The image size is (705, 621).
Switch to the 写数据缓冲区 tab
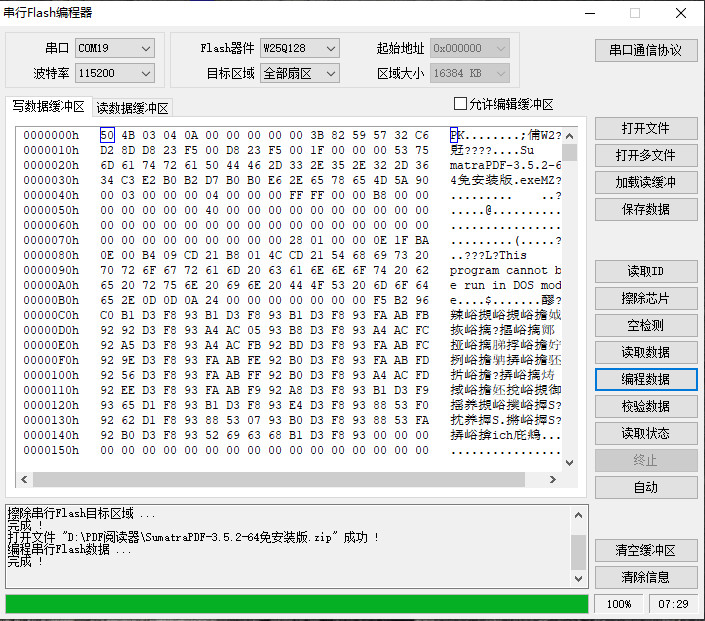click(x=49, y=107)
